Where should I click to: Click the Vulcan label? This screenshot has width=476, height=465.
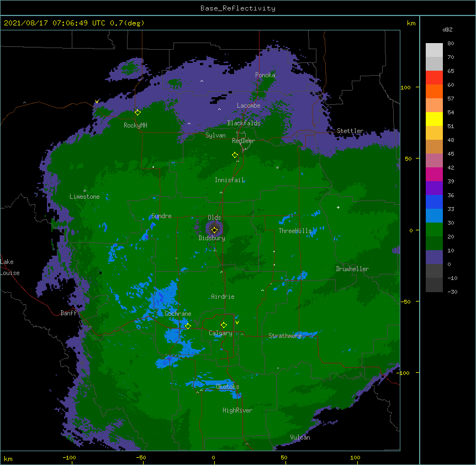tap(300, 437)
